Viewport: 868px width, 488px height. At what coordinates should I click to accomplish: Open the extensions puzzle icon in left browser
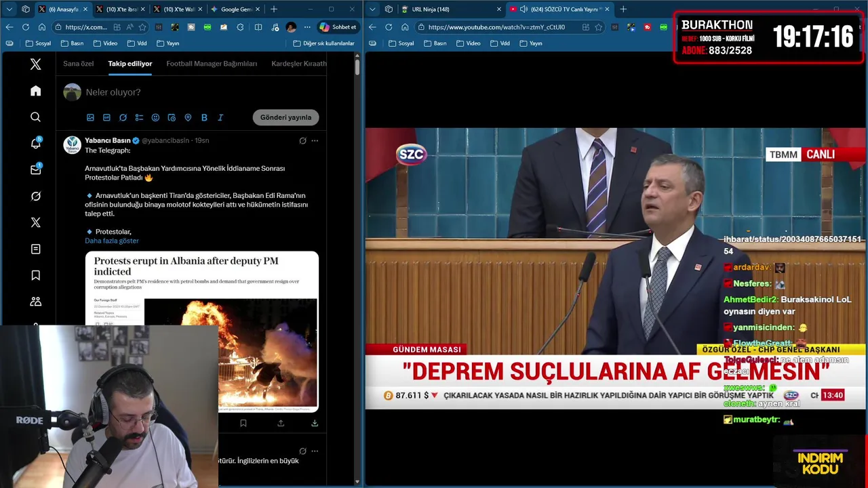point(240,27)
